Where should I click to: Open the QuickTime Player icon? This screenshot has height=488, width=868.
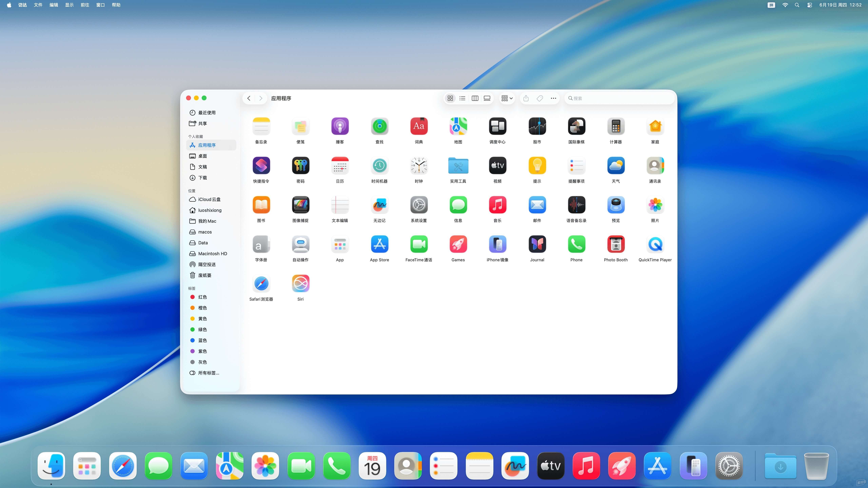coord(655,244)
